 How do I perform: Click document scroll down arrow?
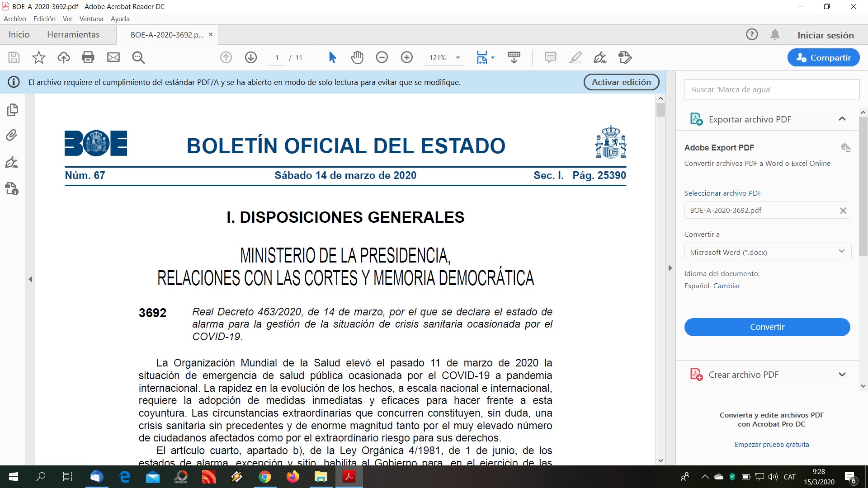pyautogui.click(x=660, y=461)
